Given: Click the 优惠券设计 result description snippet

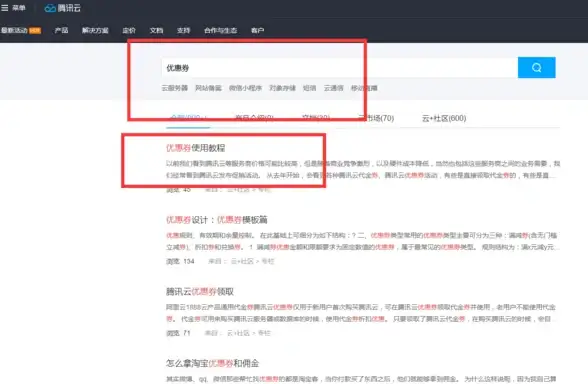Looking at the screenshot, I should (363, 241).
